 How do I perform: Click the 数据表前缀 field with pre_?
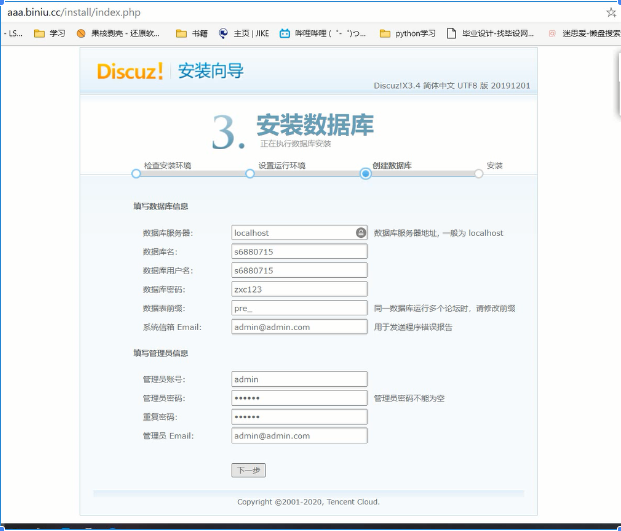(299, 308)
